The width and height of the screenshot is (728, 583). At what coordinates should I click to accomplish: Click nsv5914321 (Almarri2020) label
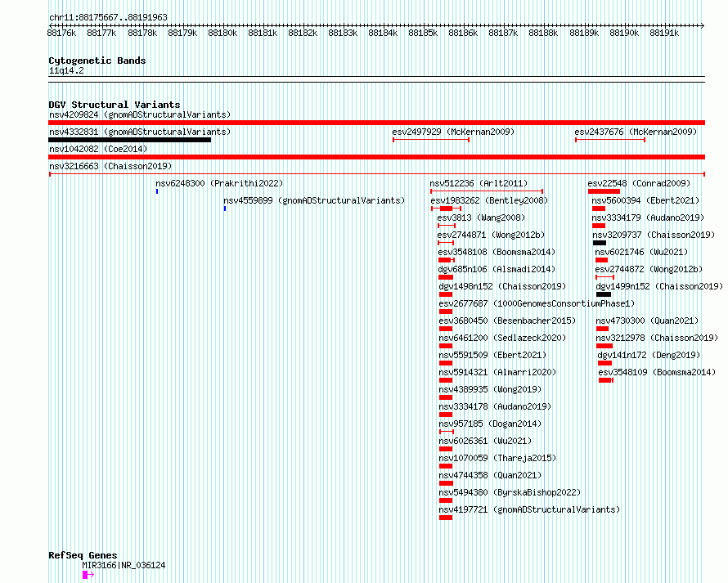497,372
